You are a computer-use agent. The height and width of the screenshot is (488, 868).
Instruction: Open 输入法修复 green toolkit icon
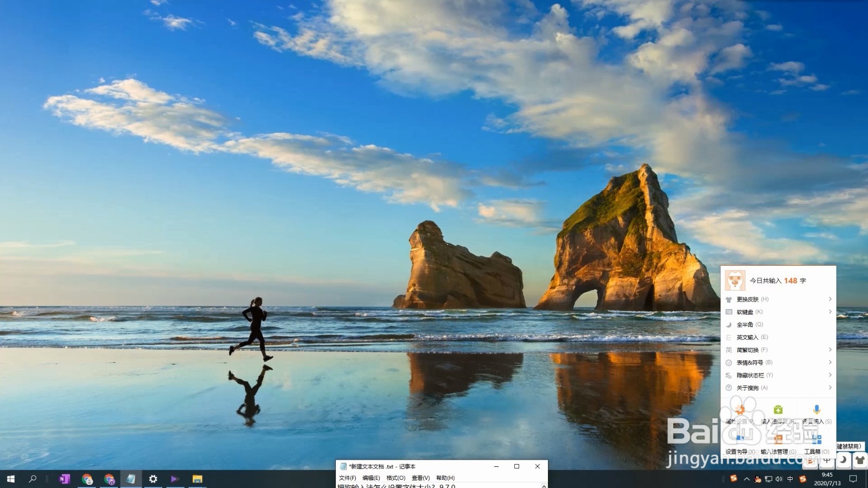click(x=778, y=410)
